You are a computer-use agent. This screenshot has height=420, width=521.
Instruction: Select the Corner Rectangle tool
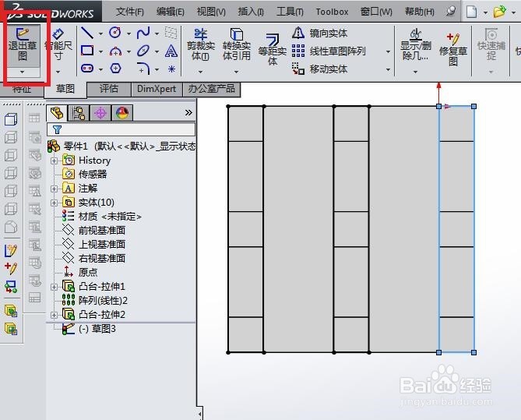[x=87, y=51]
